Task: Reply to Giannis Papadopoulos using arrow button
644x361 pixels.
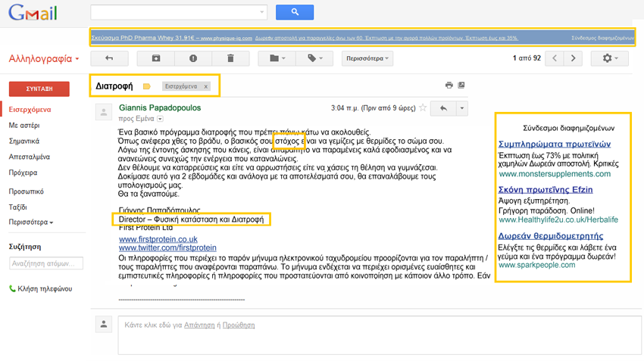Action: 443,108
